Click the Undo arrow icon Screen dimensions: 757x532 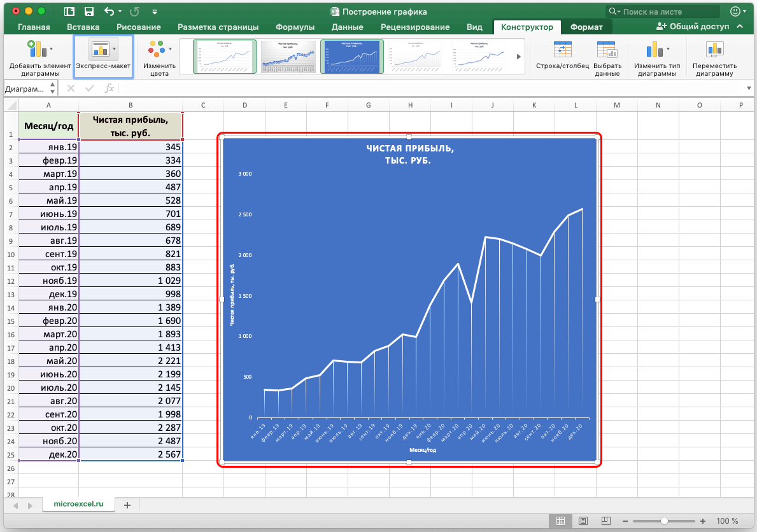[x=109, y=11]
